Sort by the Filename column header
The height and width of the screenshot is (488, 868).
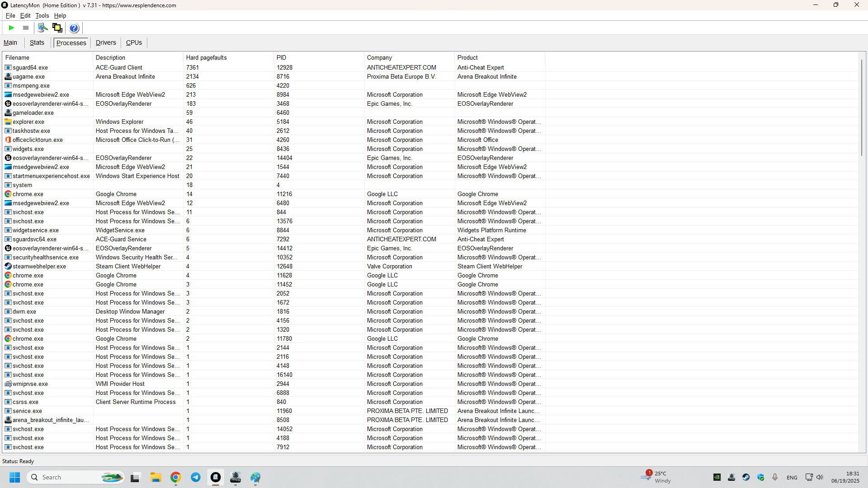click(x=47, y=57)
